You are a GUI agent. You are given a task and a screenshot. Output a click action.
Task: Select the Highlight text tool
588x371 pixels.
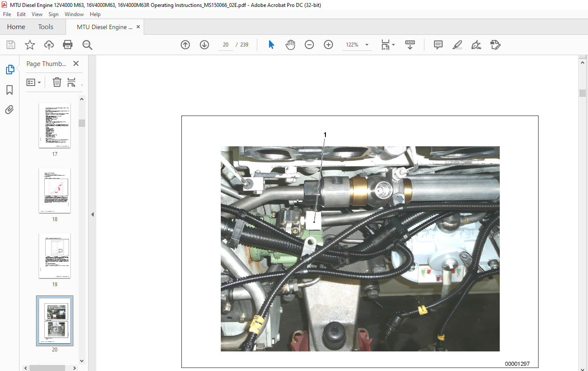457,45
